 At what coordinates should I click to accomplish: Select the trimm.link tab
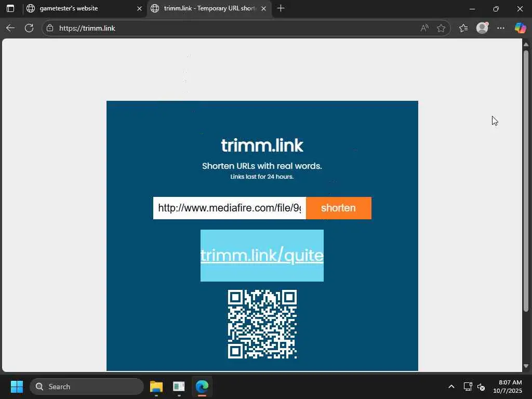[x=209, y=8]
